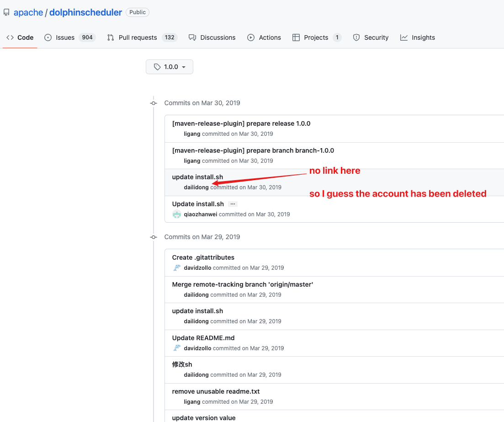Click the 904 issues counter
504x422 pixels.
tap(87, 37)
